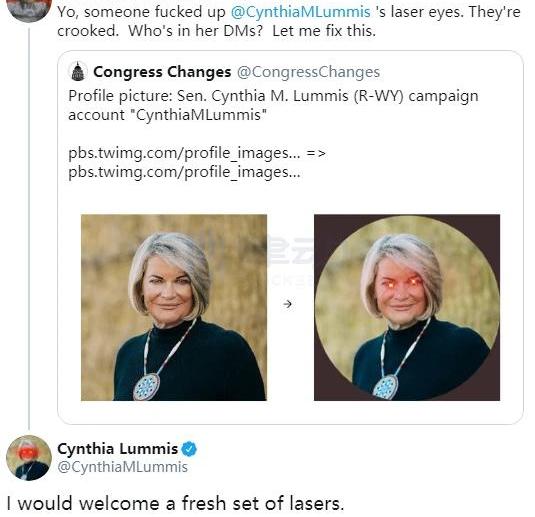View the circular laser eyes profile picture
Screen dimensions: 535x517
407,307
